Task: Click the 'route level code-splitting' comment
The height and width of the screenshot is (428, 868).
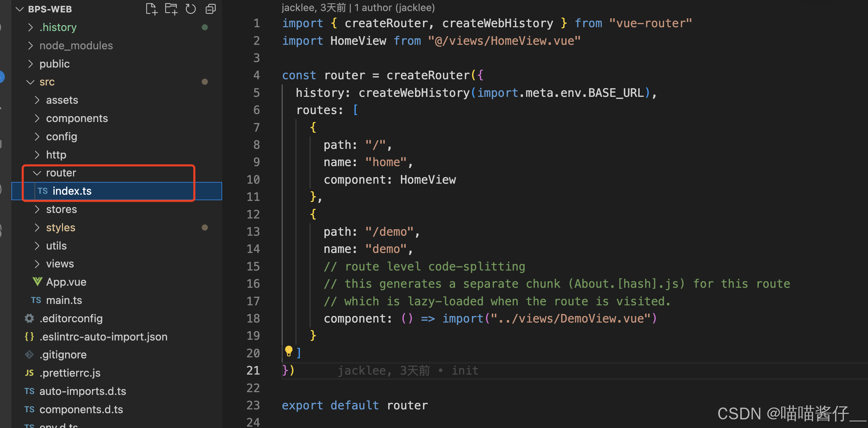Action: [424, 266]
